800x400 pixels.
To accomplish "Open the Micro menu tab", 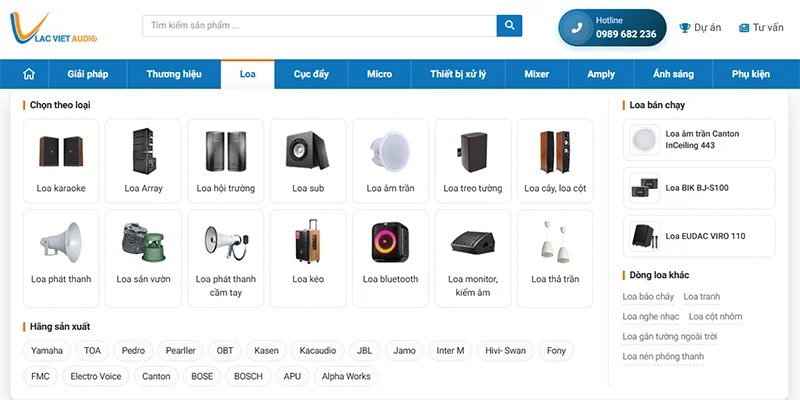I will pyautogui.click(x=380, y=74).
